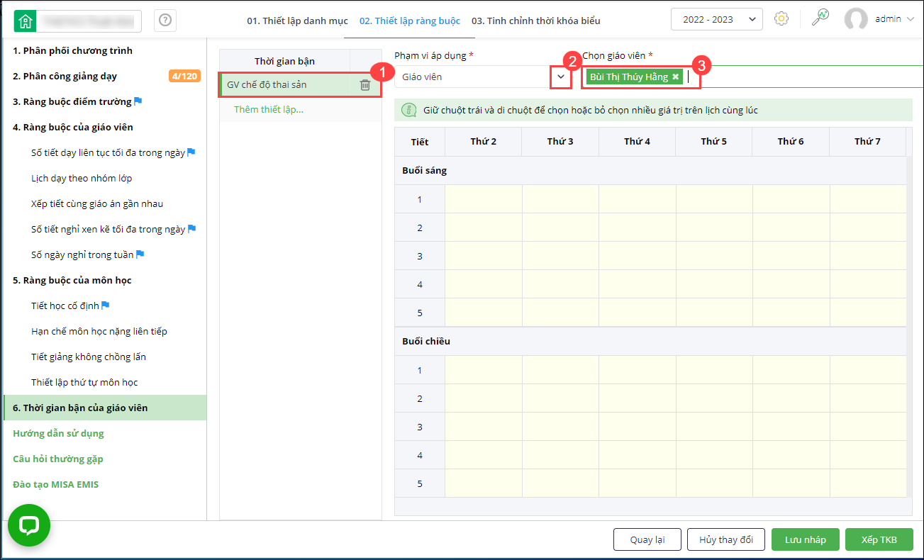Click the Thứ 6 column header
The width and height of the screenshot is (924, 560).
tap(791, 142)
